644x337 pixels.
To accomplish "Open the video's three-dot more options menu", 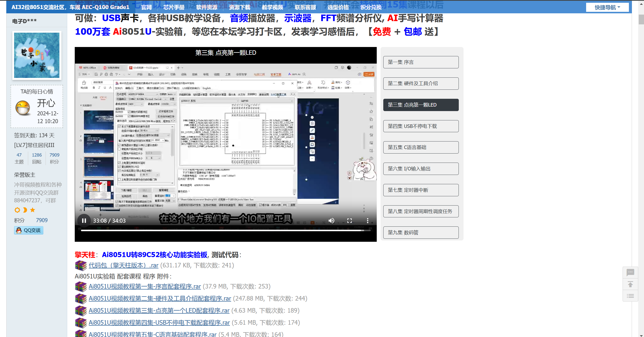I will point(367,221).
